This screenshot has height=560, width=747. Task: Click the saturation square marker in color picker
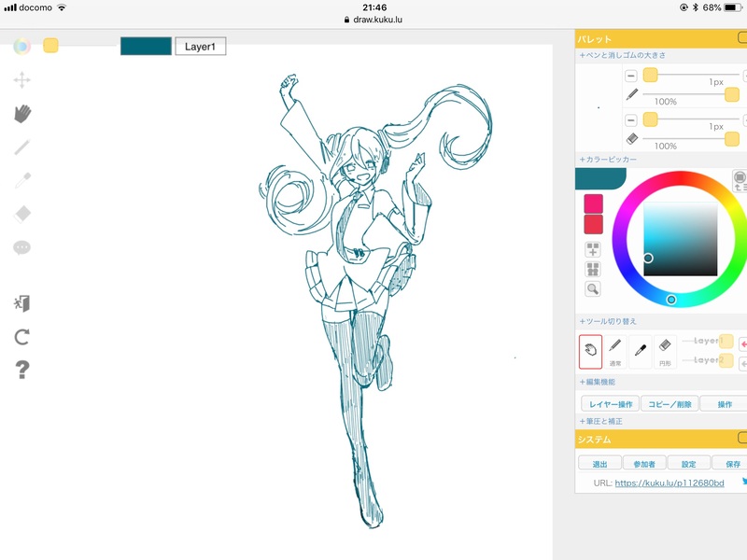coord(648,259)
